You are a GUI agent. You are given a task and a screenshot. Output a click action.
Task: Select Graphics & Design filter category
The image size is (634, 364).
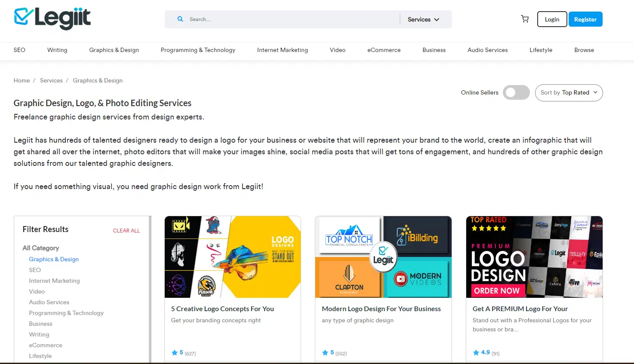tap(54, 259)
